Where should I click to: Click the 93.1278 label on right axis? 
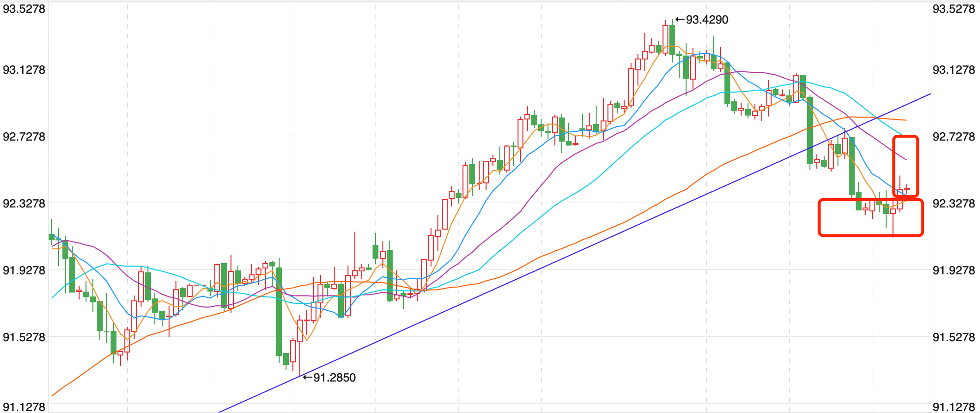[x=953, y=70]
